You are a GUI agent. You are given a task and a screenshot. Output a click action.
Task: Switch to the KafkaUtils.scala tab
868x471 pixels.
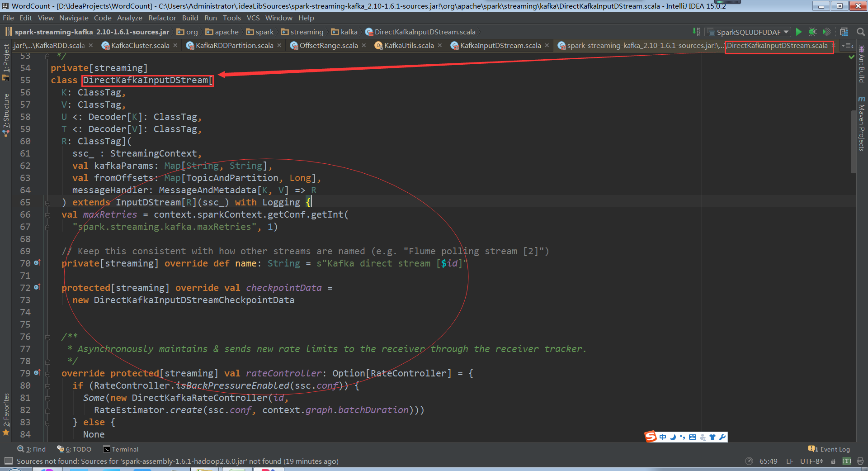pos(409,45)
